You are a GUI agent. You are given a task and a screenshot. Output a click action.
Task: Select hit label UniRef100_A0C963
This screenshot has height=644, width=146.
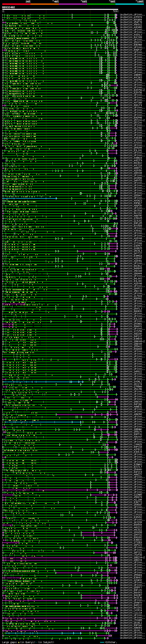coord(131,77)
